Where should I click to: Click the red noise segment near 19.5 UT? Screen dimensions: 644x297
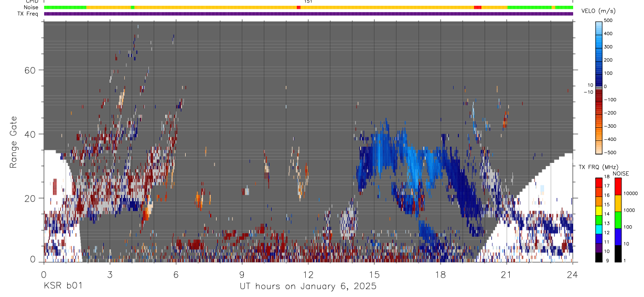click(x=478, y=7)
